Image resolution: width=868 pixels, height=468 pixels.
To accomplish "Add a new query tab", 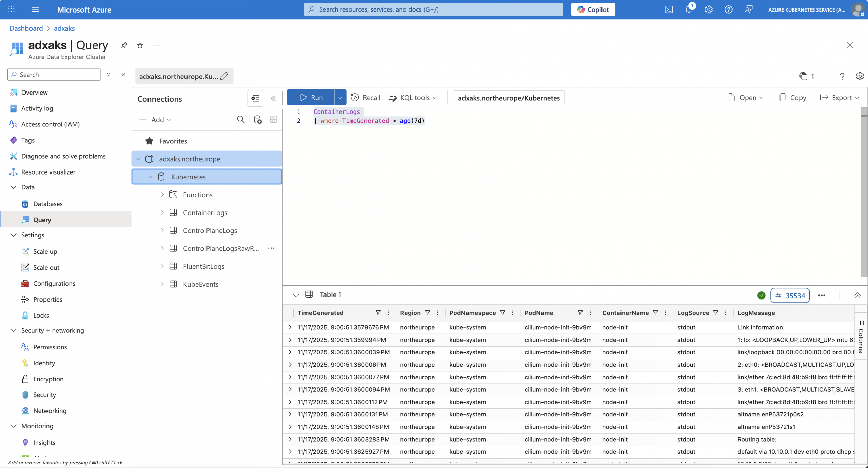I will pyautogui.click(x=241, y=76).
